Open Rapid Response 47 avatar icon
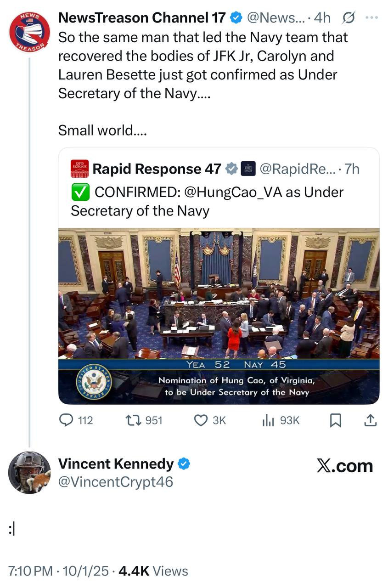 click(x=79, y=169)
